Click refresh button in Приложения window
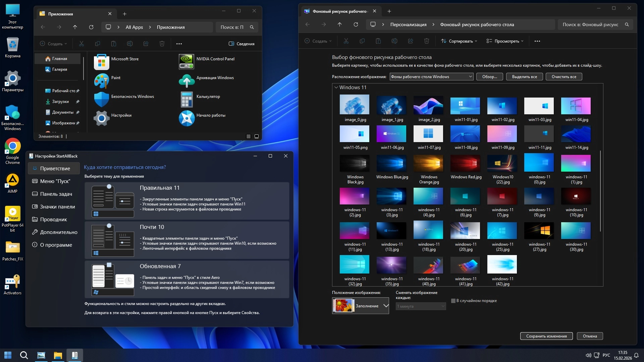Viewport: 644px width, 362px height. 91,27
